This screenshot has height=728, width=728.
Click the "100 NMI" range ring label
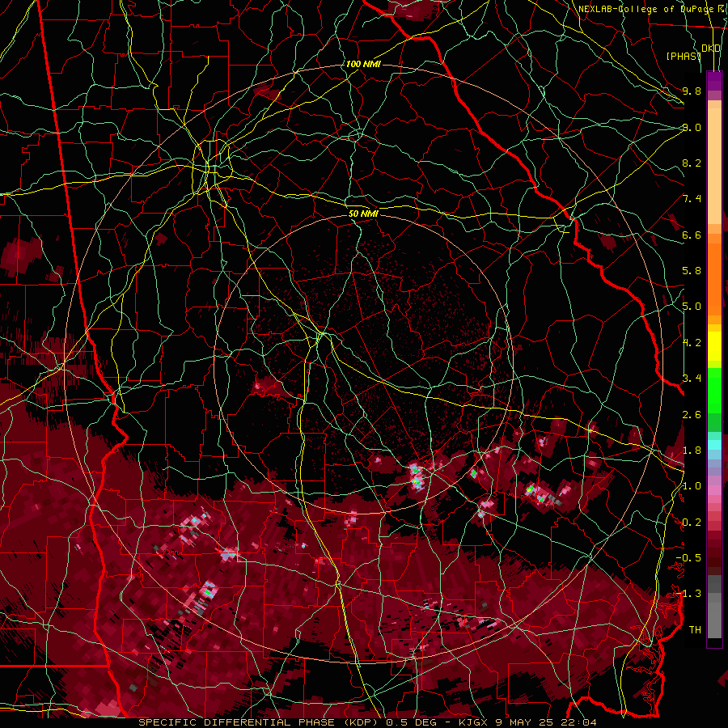coord(363,64)
